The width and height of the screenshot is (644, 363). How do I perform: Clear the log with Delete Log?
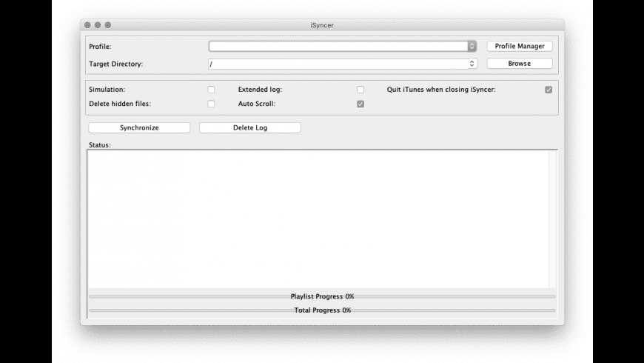pos(249,127)
